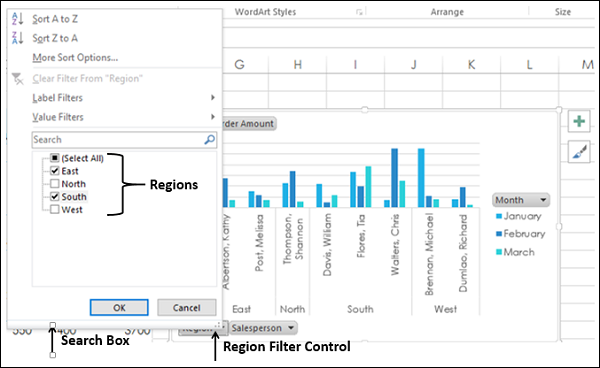The image size is (600, 368).
Task: Click the Clear Filter funnel icon
Action: [x=18, y=79]
